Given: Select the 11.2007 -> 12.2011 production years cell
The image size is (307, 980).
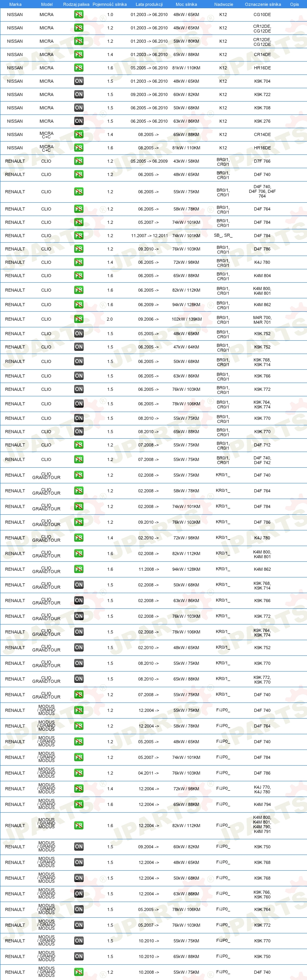Looking at the screenshot, I should 149,236.
